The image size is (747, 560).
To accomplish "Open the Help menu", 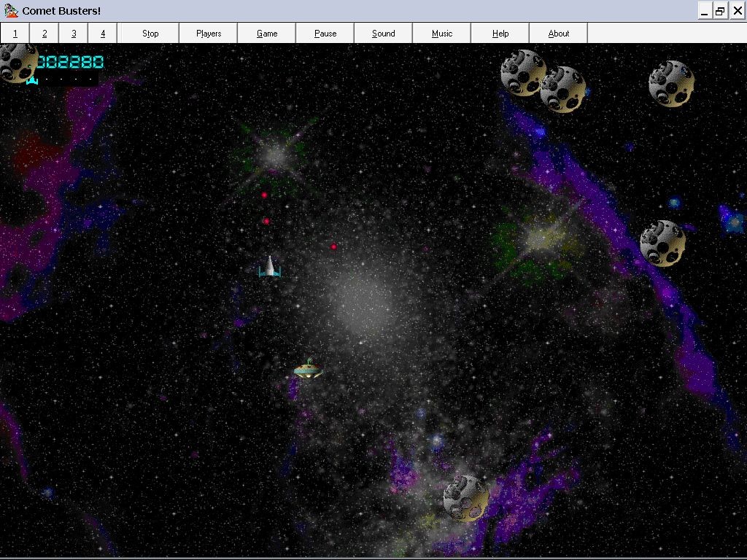I will point(500,34).
